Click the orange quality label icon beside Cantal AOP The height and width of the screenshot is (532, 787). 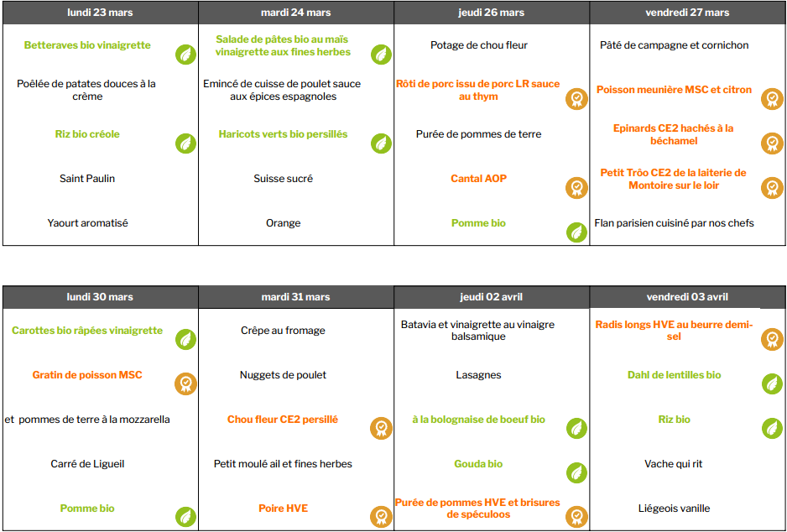coord(576,188)
